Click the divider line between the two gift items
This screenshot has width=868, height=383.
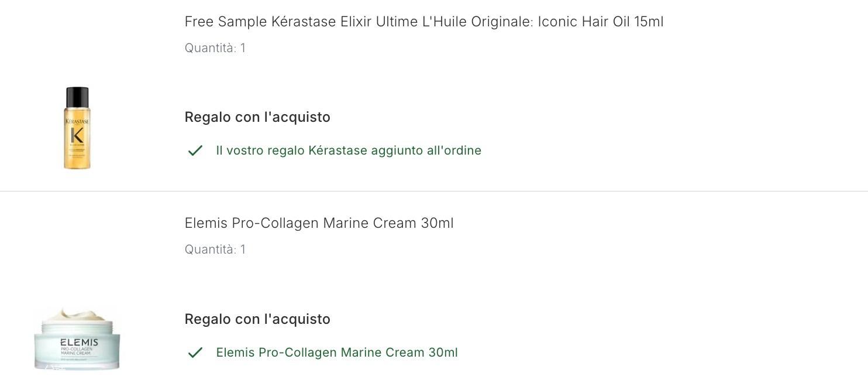click(434, 191)
